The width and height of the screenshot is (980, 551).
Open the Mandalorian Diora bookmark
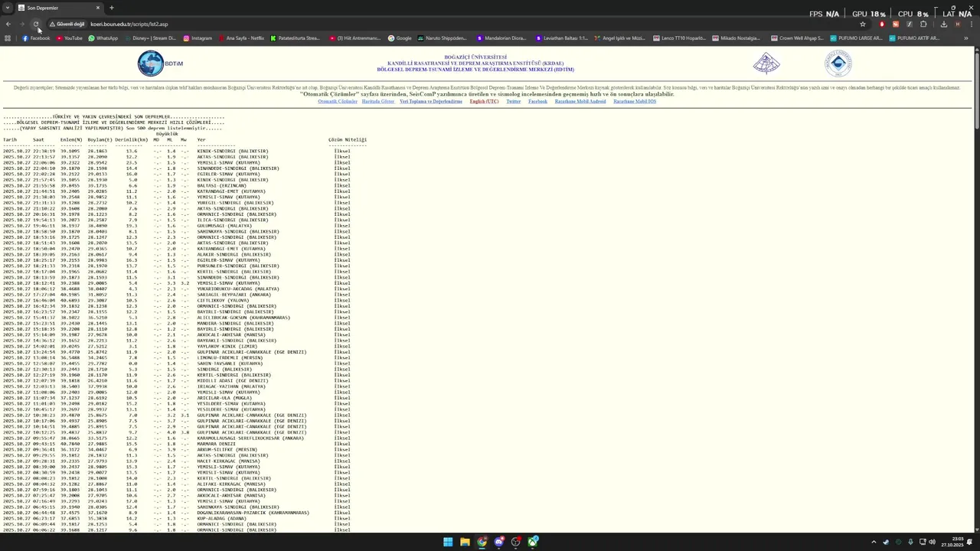tap(501, 38)
